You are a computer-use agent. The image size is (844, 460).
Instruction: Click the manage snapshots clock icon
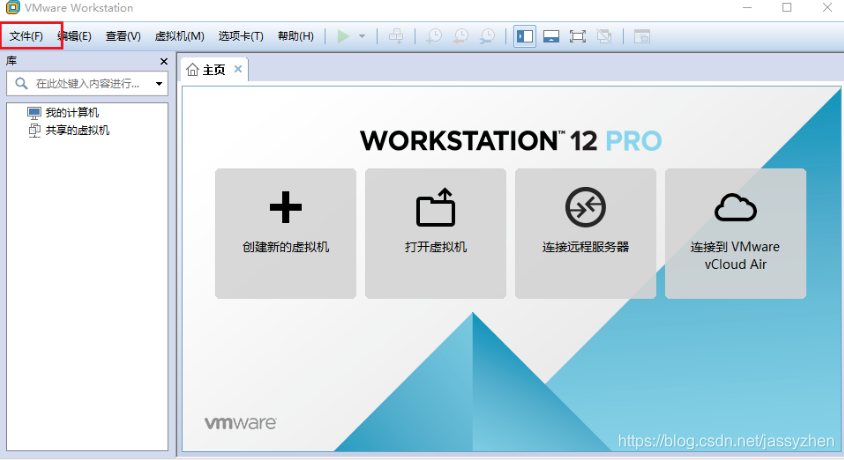[x=487, y=36]
